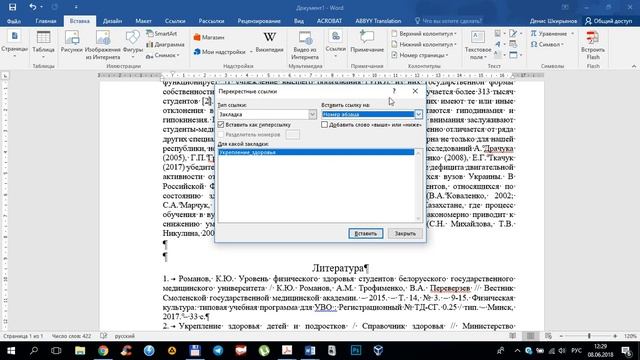
Task: Open the Верхний колонтитул header dropdown
Action: coord(424,33)
